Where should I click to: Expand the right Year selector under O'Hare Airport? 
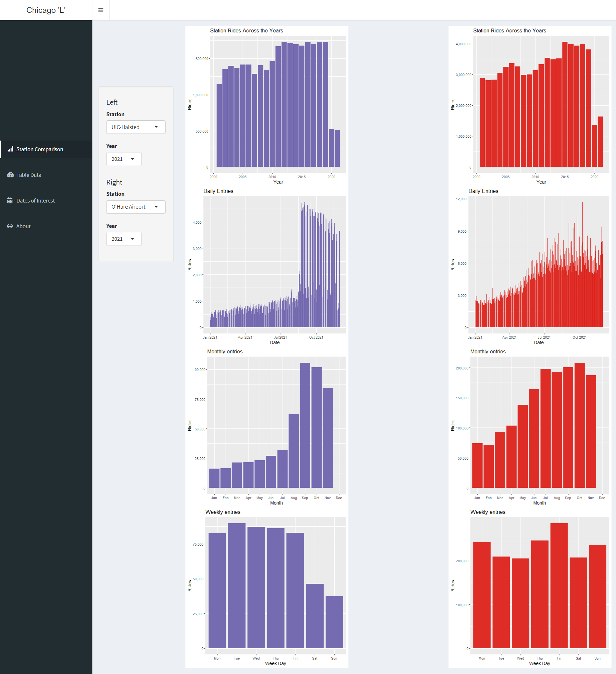point(124,239)
